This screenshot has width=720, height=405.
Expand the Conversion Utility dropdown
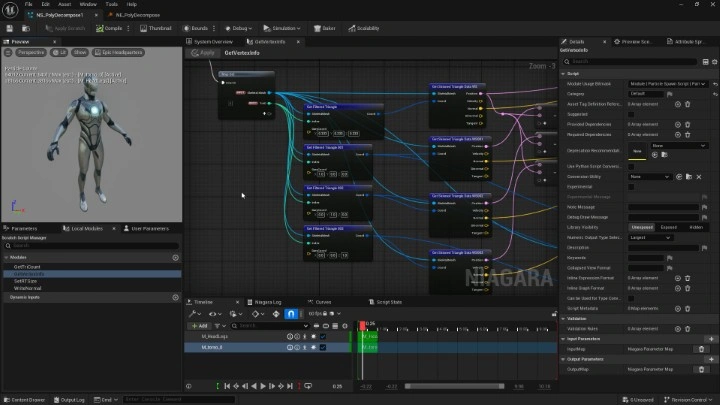point(651,175)
